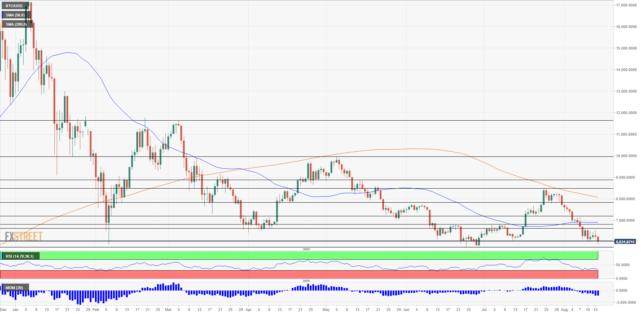
Task: Click the 17,000.0000 price axis label
Action: (x=626, y=5)
